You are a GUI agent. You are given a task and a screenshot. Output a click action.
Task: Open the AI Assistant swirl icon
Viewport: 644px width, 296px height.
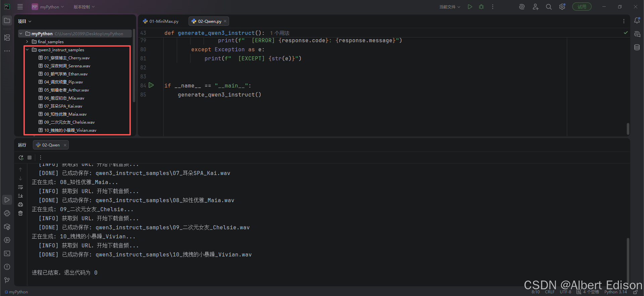522,7
